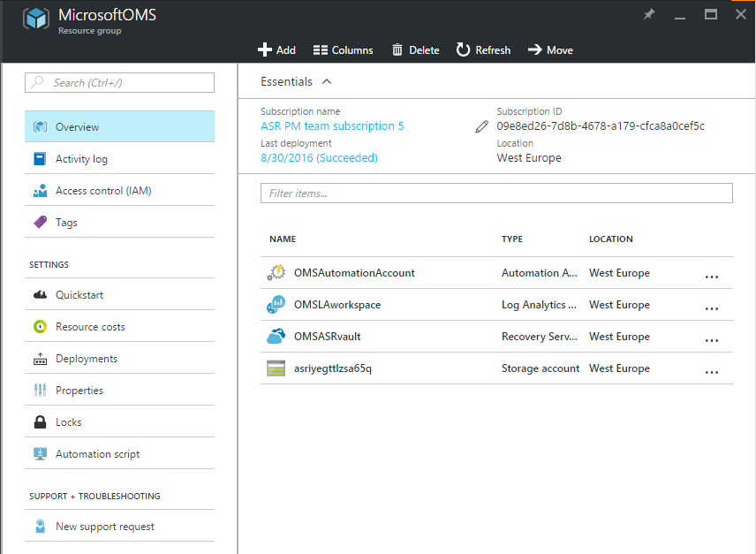Screen dimensions: 756x554
Task: Click the Activity log book icon
Action: click(x=40, y=159)
